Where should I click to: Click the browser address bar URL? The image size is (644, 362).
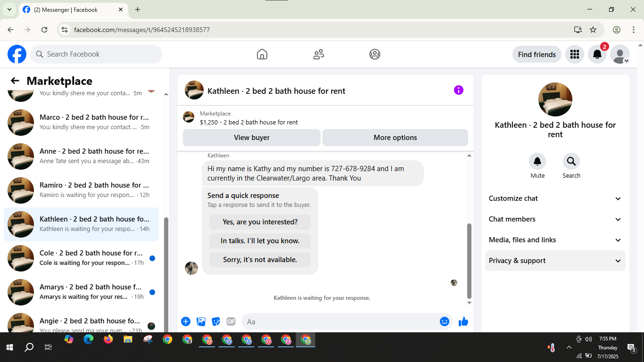(x=142, y=30)
